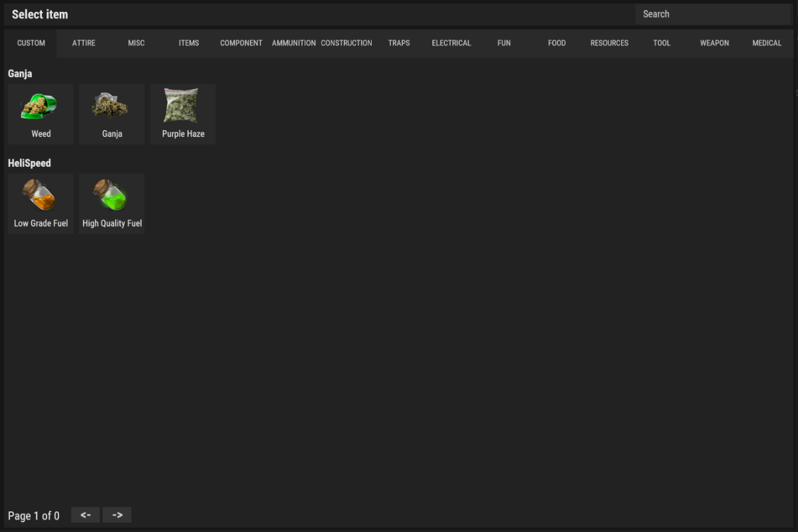
Task: Go to next page with arrow button
Action: click(117, 514)
